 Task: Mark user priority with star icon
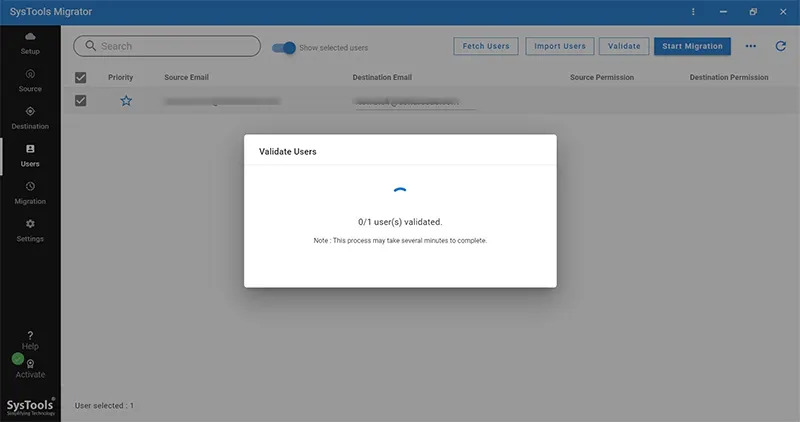(126, 101)
